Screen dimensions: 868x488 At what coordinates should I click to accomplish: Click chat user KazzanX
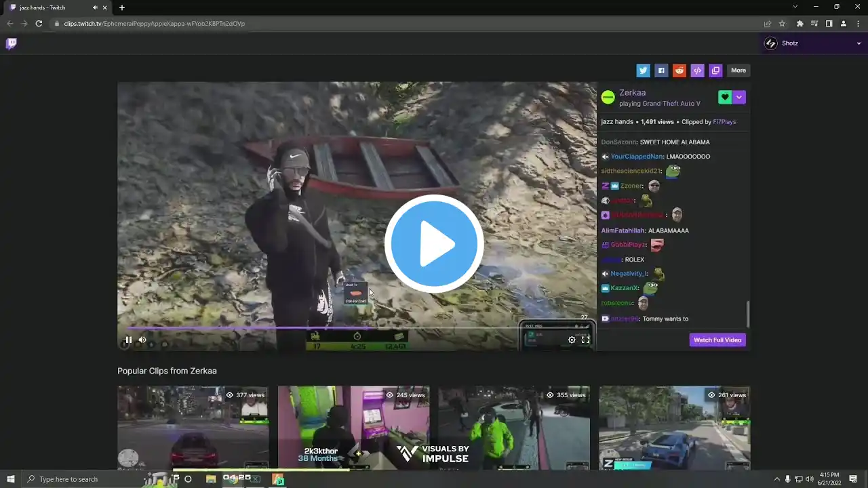pos(625,288)
